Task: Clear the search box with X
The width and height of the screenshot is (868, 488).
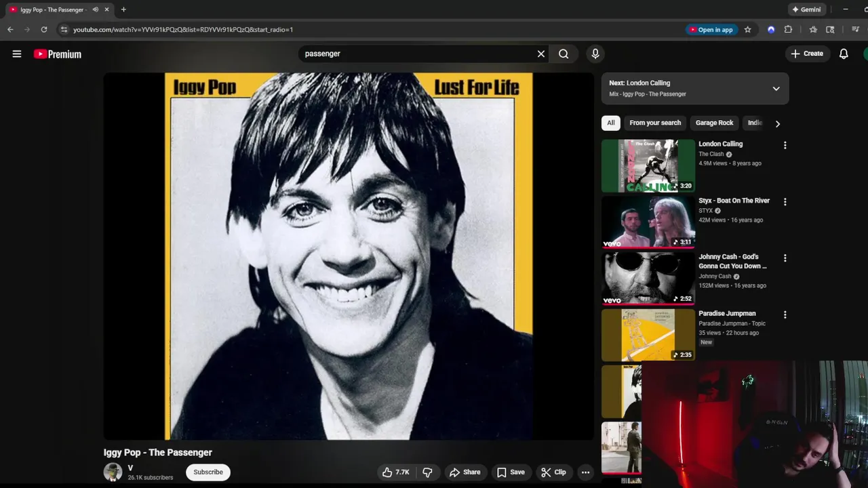Action: 541,54
